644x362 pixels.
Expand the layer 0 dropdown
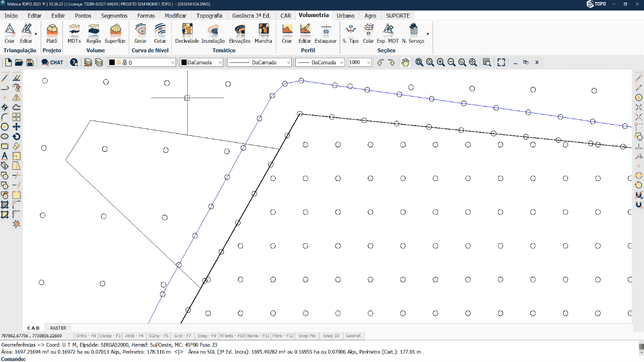click(x=173, y=62)
